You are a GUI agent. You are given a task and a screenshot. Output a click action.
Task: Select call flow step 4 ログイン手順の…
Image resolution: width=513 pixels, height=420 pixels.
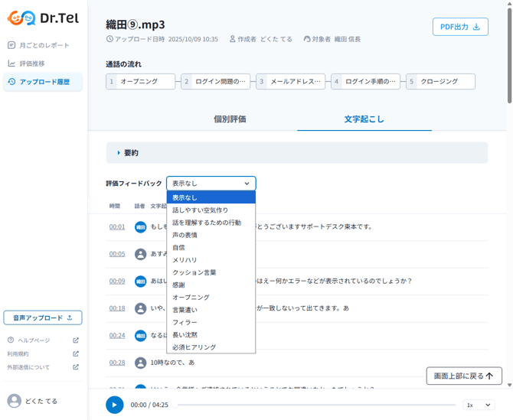(366, 81)
